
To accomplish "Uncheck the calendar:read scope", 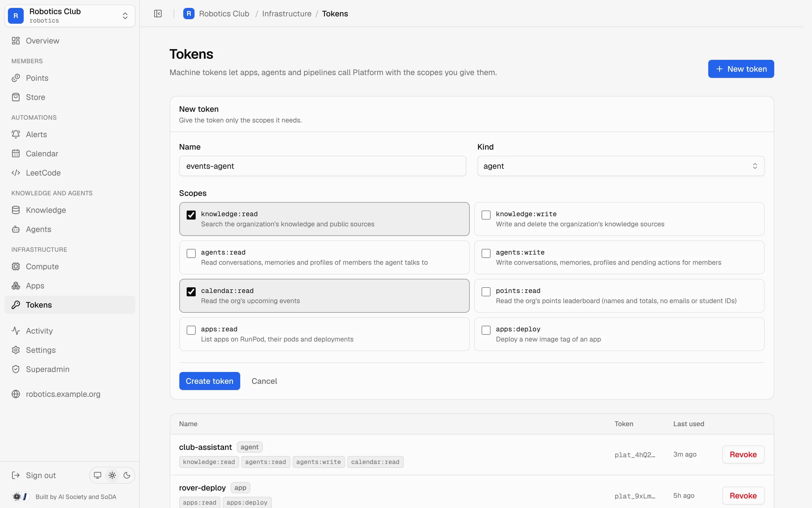I will (191, 292).
